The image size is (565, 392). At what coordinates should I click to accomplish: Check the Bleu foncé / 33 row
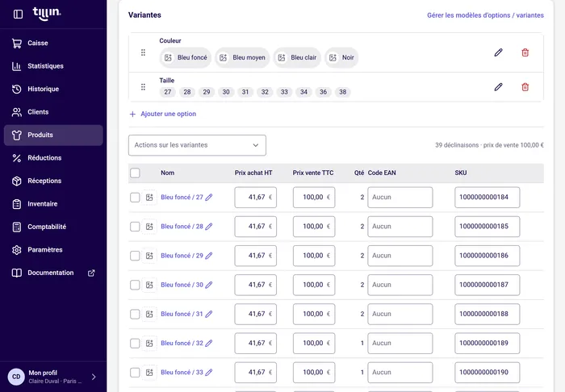(135, 373)
